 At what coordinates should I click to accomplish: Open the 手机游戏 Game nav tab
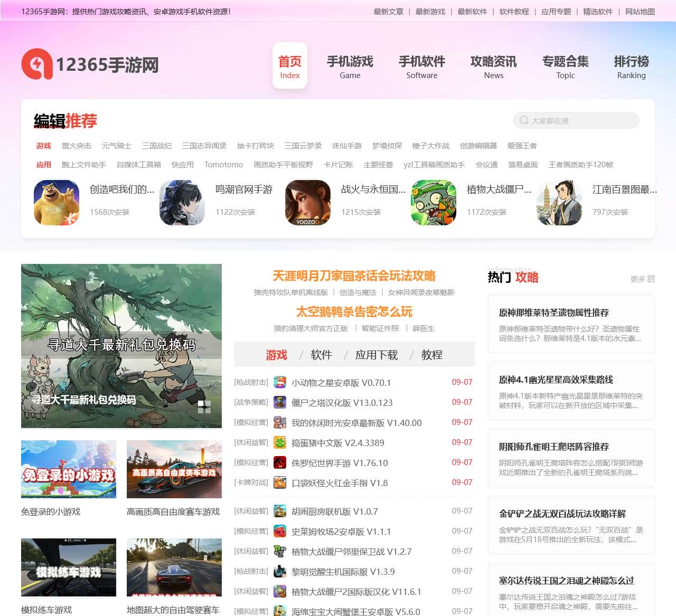[x=350, y=67]
